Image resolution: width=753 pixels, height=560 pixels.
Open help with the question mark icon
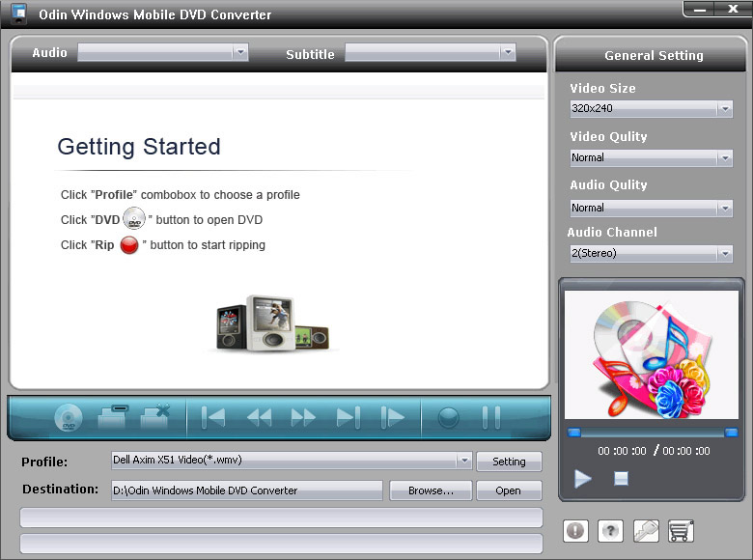click(x=610, y=531)
